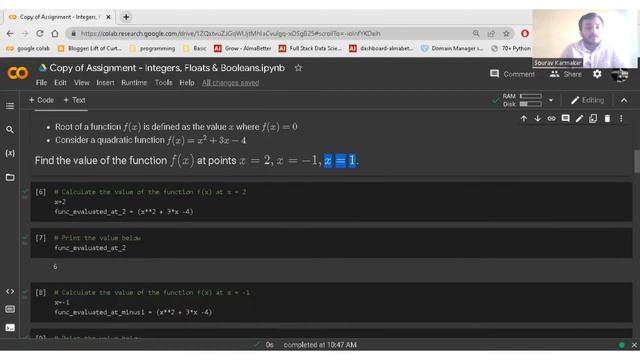Open the Insert menu

(x=105, y=83)
